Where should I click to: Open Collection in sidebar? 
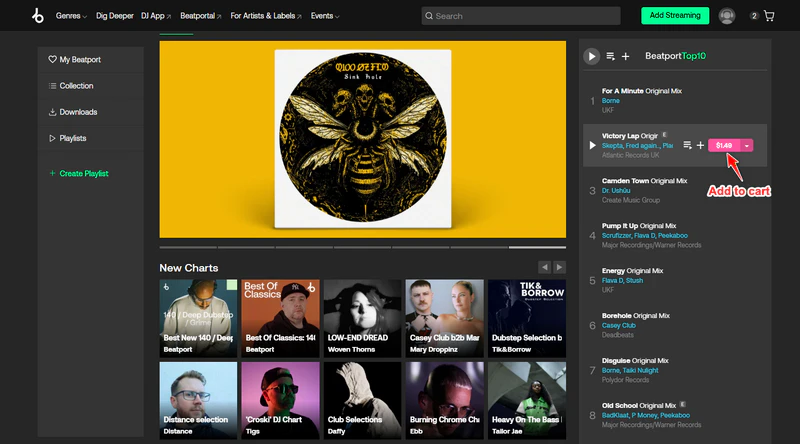71,86
